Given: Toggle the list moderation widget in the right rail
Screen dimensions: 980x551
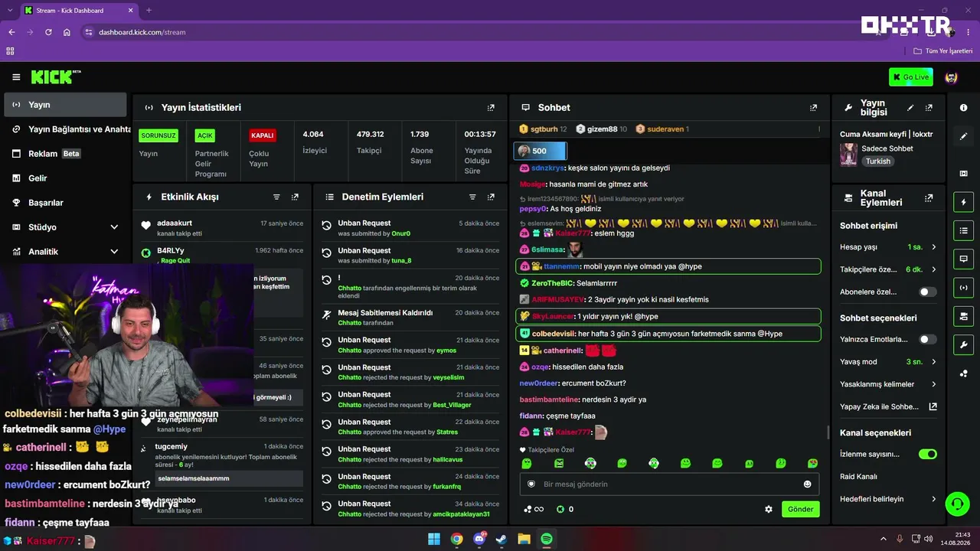Looking at the screenshot, I should (963, 230).
